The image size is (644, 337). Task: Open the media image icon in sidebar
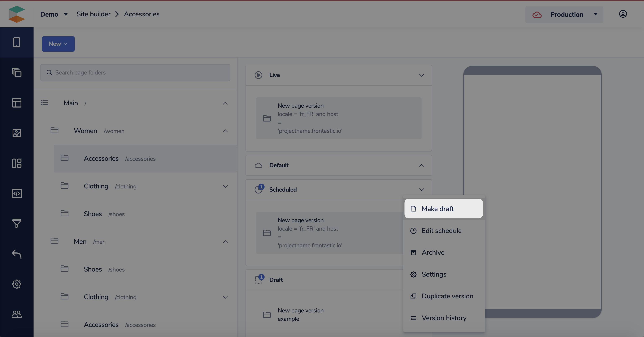pyautogui.click(x=17, y=133)
